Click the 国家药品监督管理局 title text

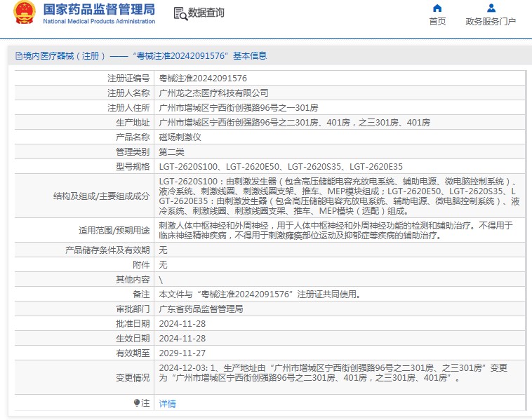click(99, 9)
